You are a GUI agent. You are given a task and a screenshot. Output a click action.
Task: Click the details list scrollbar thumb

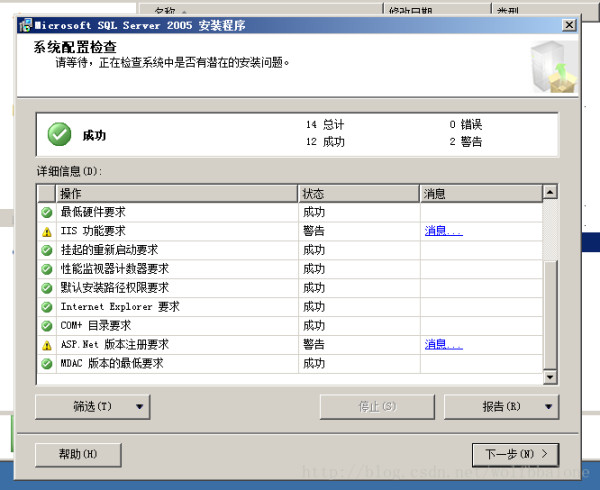550,316
